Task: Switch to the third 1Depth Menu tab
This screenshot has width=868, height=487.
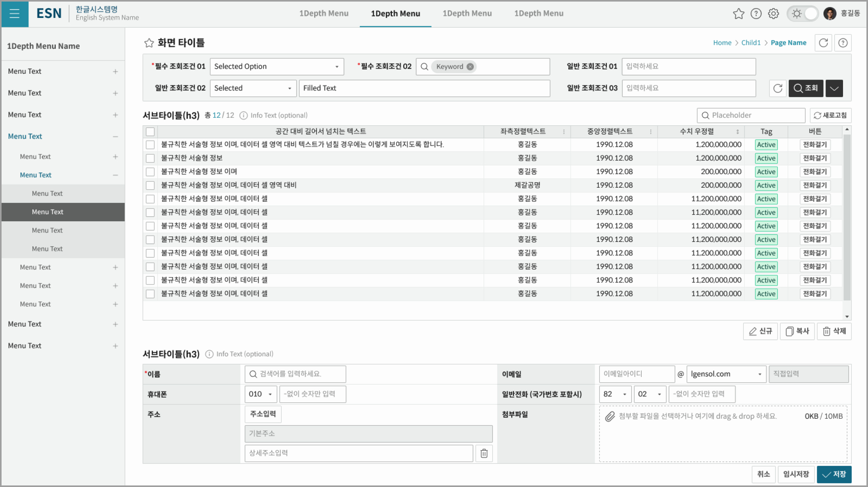Action: 467,14
